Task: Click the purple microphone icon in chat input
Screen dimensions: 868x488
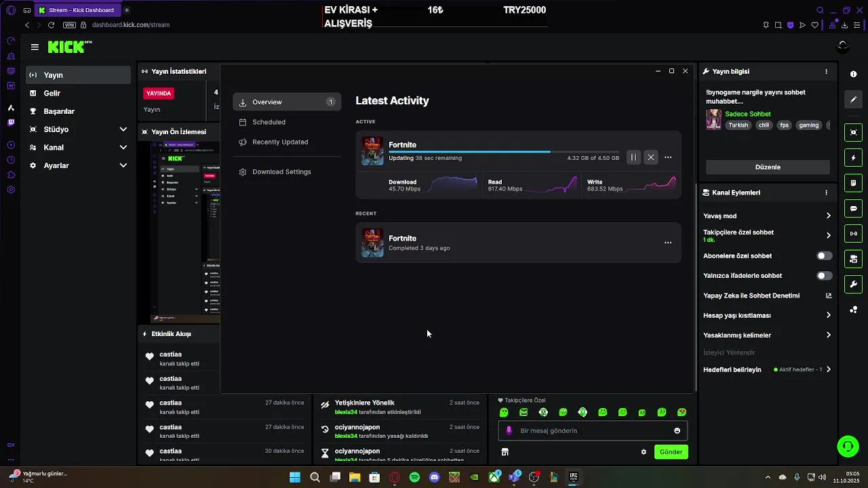Action: (x=509, y=430)
